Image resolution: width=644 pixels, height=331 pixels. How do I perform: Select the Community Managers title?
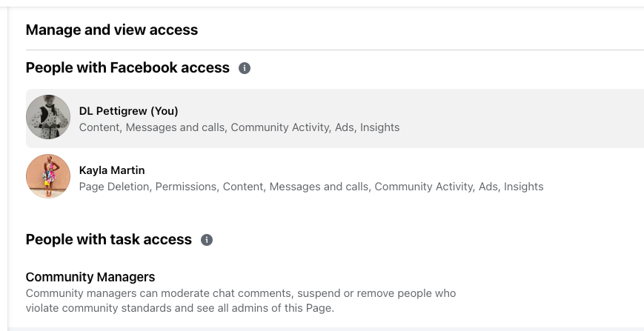click(x=90, y=277)
